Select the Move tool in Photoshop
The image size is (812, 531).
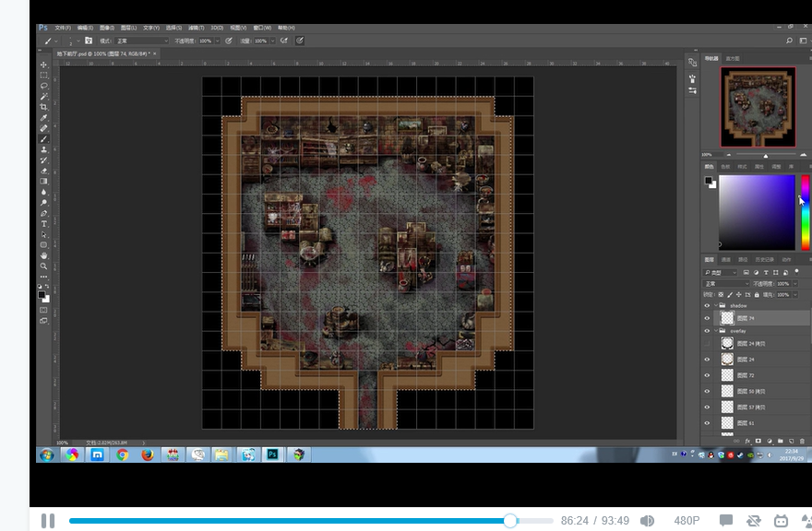click(x=44, y=65)
